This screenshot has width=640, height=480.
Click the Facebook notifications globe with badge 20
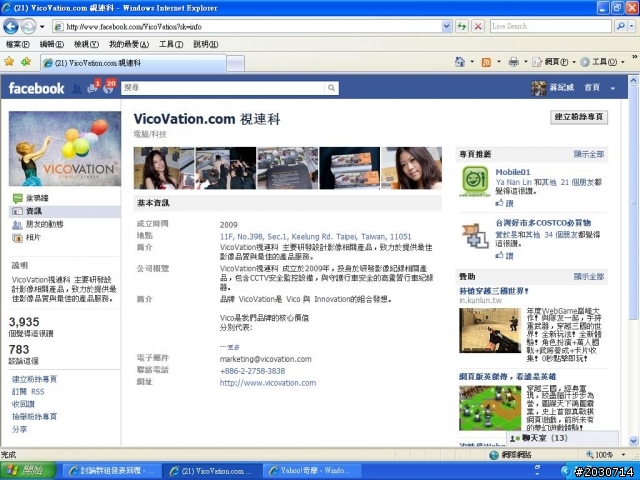[109, 87]
